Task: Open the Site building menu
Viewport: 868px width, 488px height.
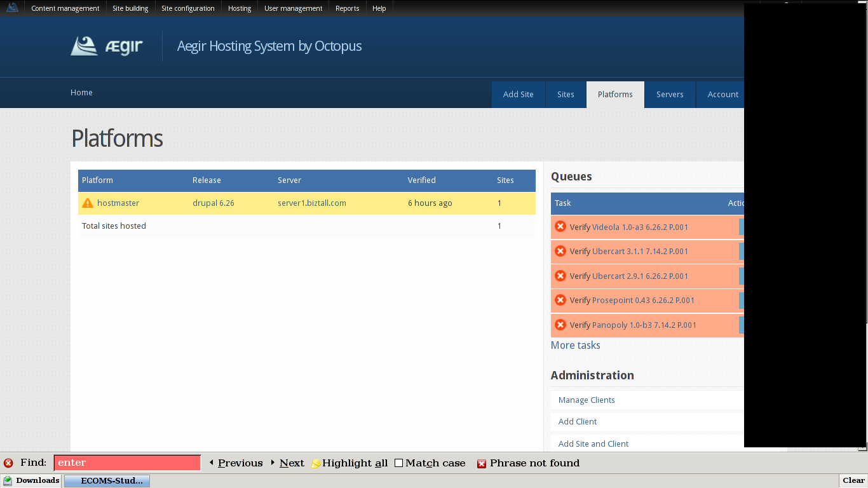Action: [130, 8]
